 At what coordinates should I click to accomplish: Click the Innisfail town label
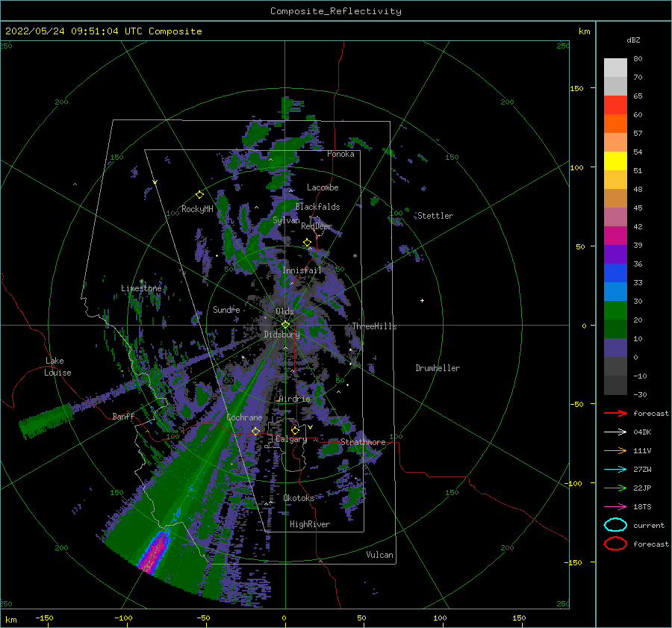click(302, 270)
